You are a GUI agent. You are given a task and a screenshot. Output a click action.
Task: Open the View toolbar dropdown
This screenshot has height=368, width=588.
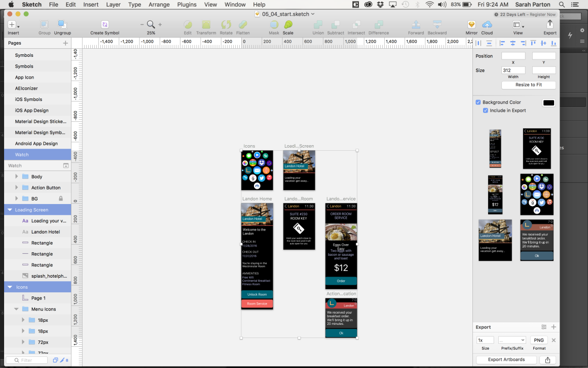click(518, 25)
